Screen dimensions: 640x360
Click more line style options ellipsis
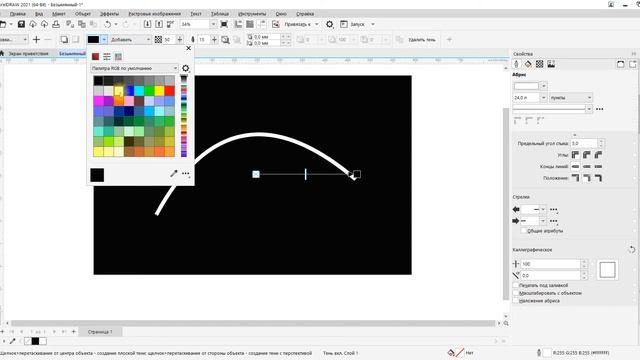click(599, 109)
